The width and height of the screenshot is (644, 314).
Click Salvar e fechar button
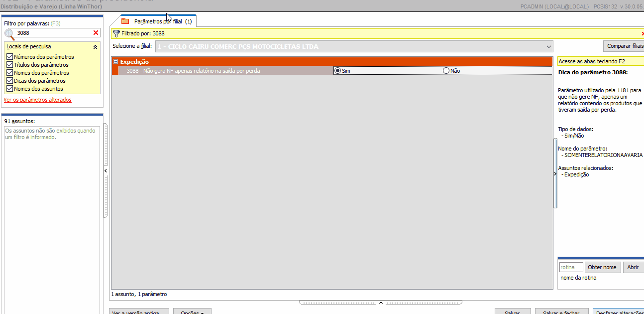(x=561, y=312)
